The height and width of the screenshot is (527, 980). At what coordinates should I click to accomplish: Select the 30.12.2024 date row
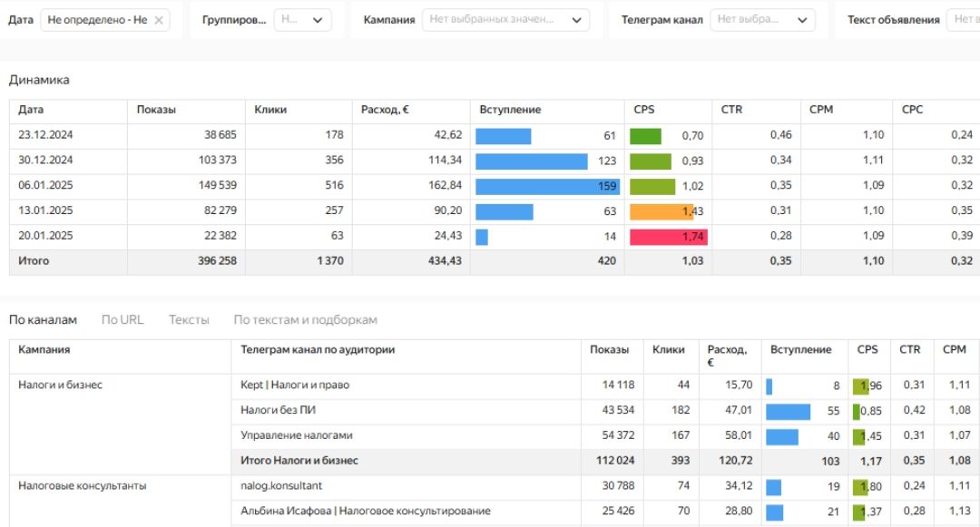[x=45, y=160]
